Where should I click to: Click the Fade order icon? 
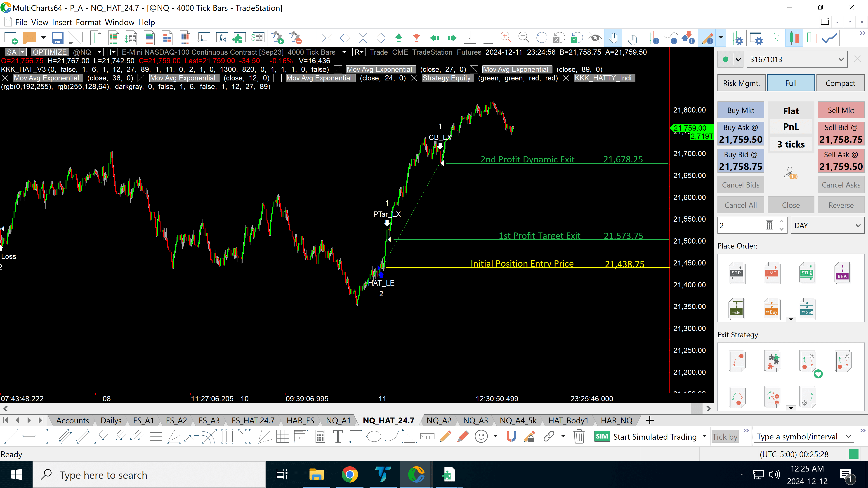click(737, 308)
